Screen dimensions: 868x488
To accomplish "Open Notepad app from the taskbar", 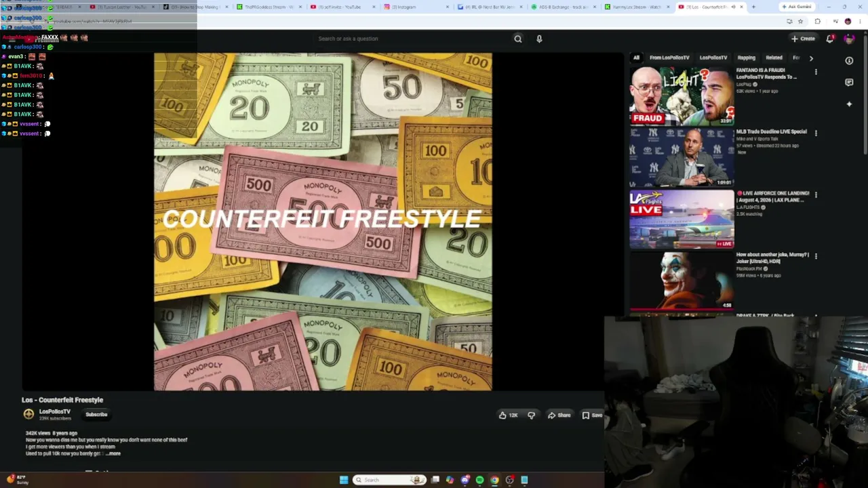I will tap(524, 480).
